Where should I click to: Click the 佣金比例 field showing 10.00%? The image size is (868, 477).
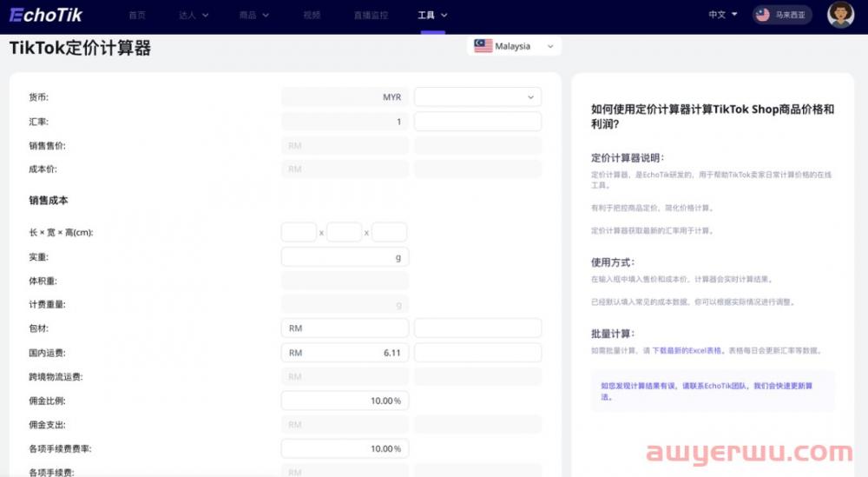345,401
